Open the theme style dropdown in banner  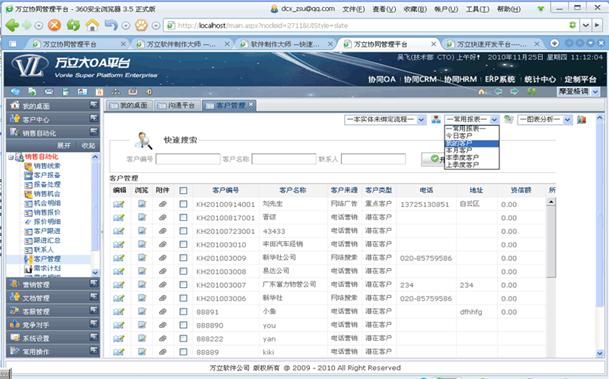point(578,92)
